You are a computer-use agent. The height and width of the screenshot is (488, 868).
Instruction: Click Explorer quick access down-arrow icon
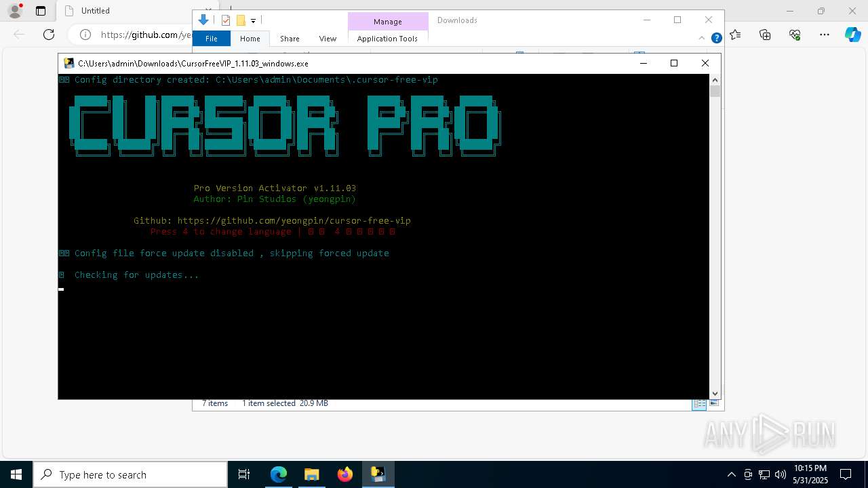[203, 20]
